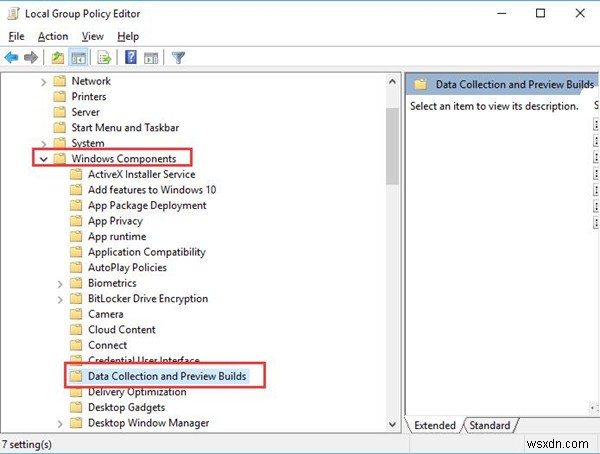Open Help with the question mark icon
Image resolution: width=600 pixels, height=454 pixels.
[130, 57]
